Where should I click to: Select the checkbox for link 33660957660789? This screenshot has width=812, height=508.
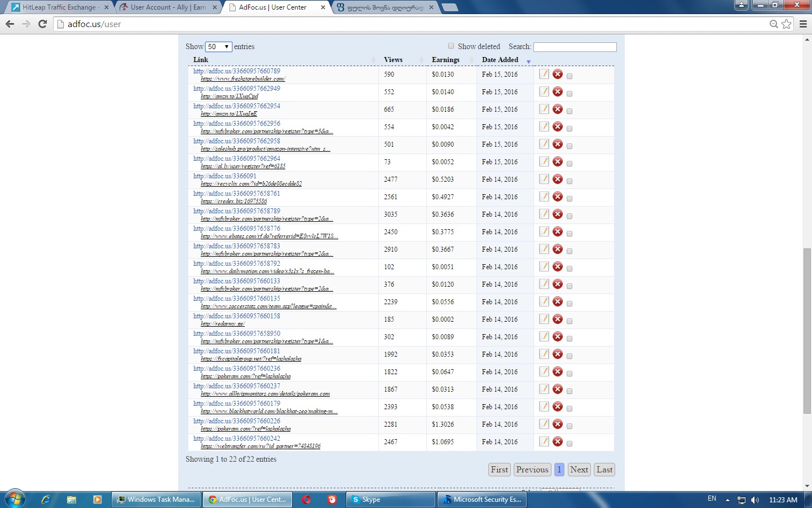click(x=570, y=76)
